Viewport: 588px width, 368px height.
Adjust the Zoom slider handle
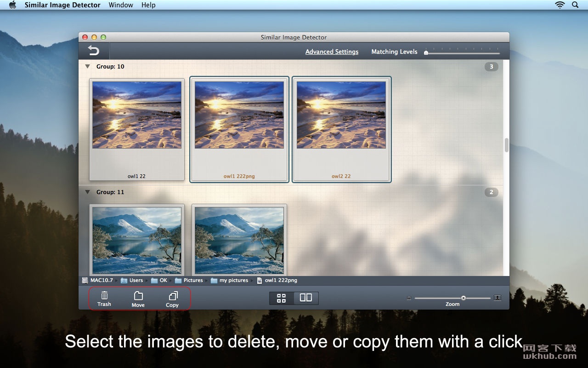(464, 298)
